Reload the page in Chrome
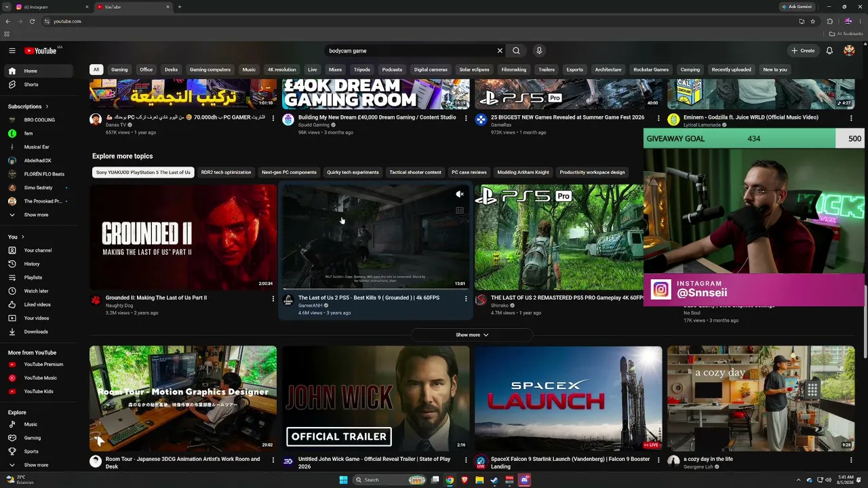 click(x=32, y=21)
